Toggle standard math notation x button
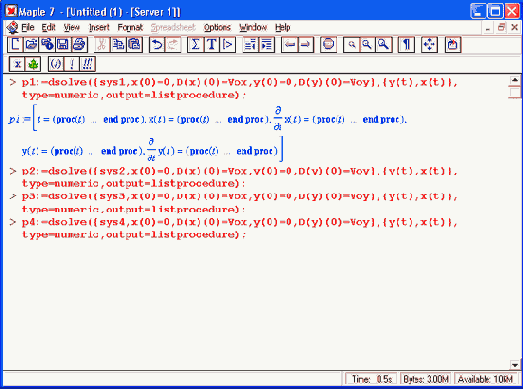 click(17, 64)
